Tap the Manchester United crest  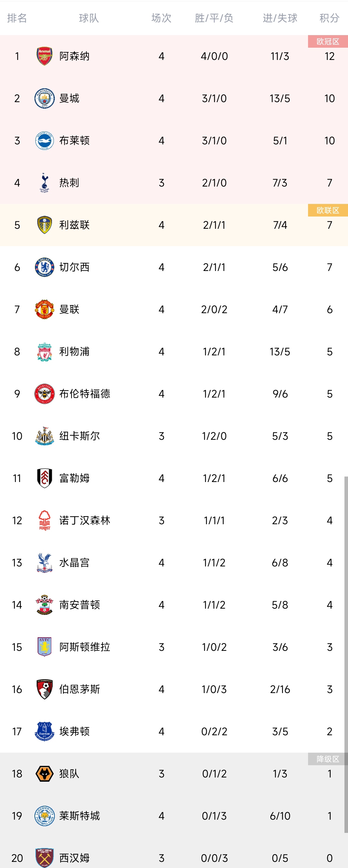(44, 309)
